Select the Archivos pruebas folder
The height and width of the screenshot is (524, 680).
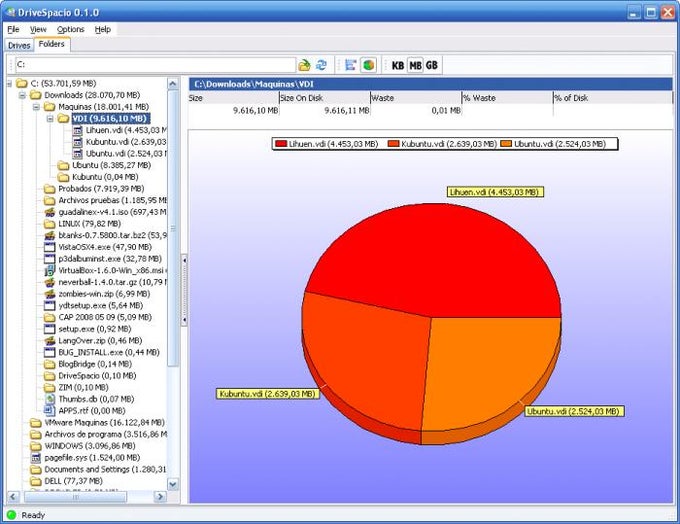tap(105, 200)
